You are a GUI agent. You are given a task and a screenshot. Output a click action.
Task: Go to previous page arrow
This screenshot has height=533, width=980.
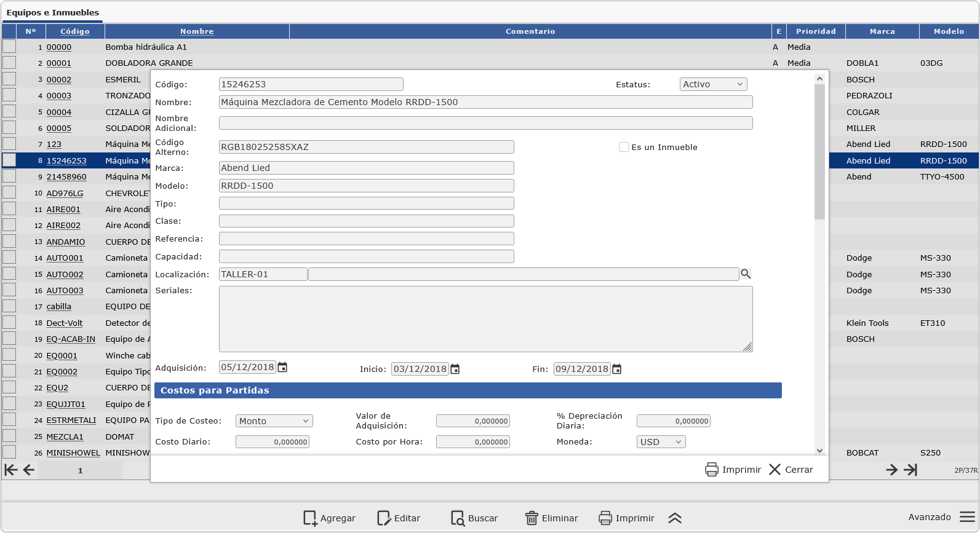29,470
